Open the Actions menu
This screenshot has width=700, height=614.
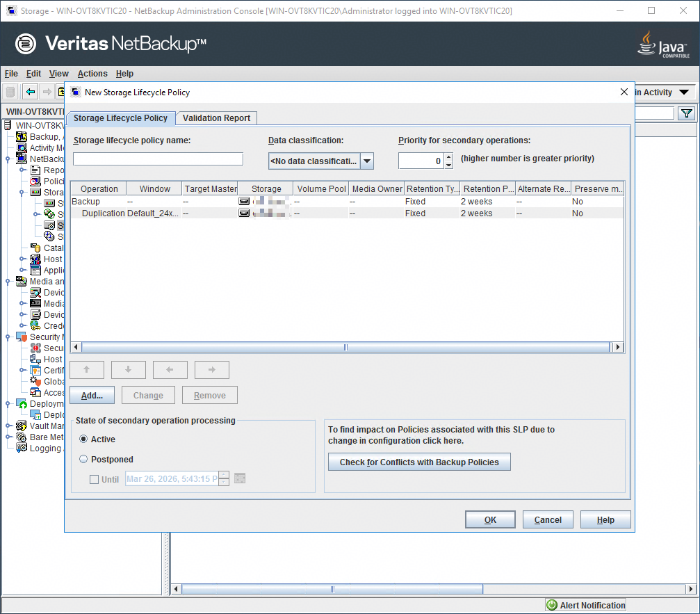click(x=92, y=74)
